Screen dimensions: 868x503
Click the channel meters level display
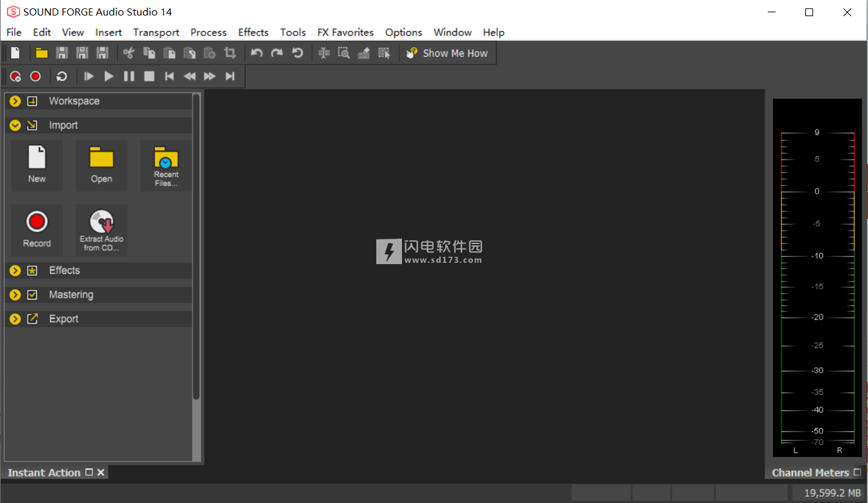pos(818,278)
